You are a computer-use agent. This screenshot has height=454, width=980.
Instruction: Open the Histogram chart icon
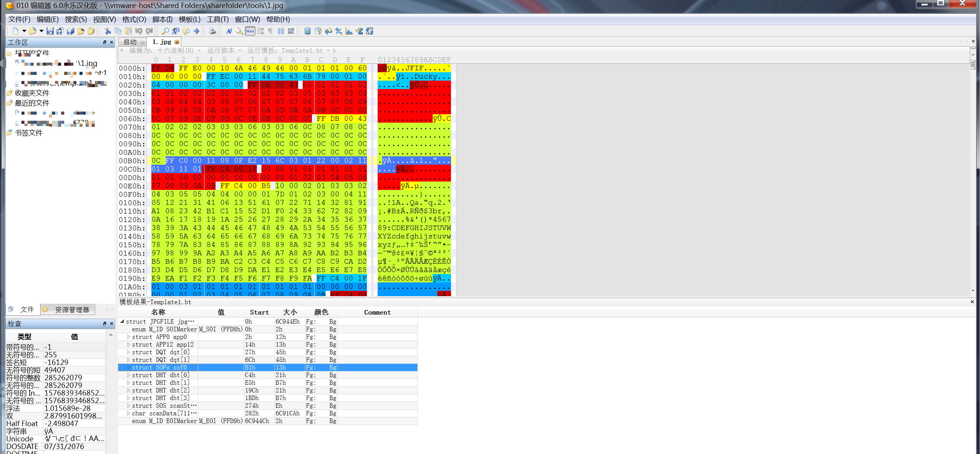pyautogui.click(x=349, y=31)
